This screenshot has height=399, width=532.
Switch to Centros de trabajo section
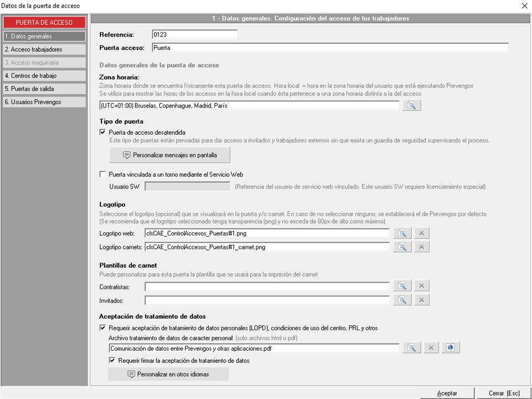point(44,75)
